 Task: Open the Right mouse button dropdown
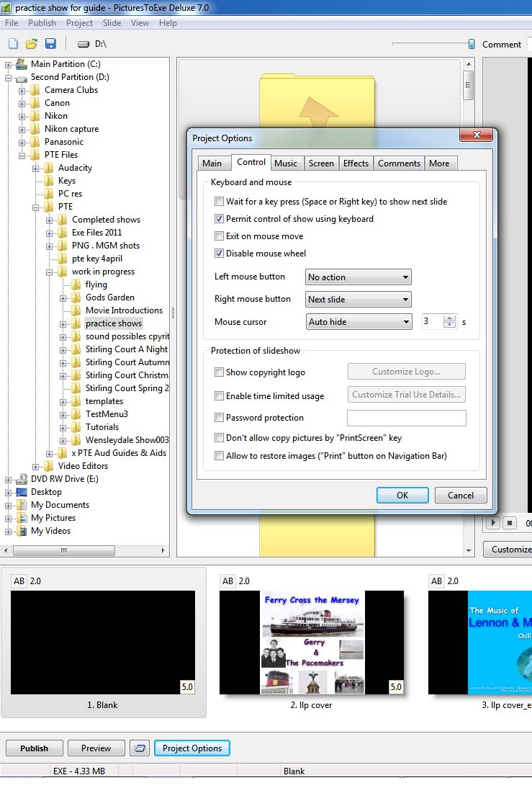[x=359, y=299]
